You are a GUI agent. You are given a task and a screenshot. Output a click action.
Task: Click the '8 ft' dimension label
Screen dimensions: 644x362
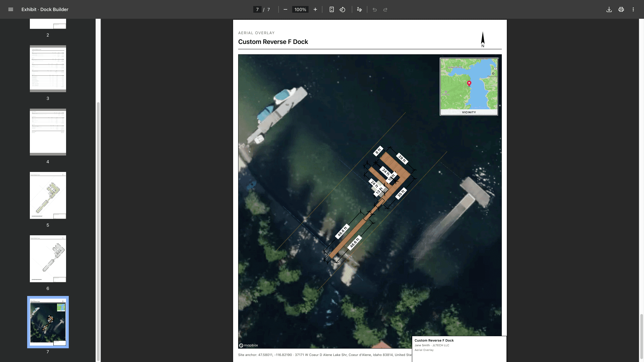click(378, 151)
